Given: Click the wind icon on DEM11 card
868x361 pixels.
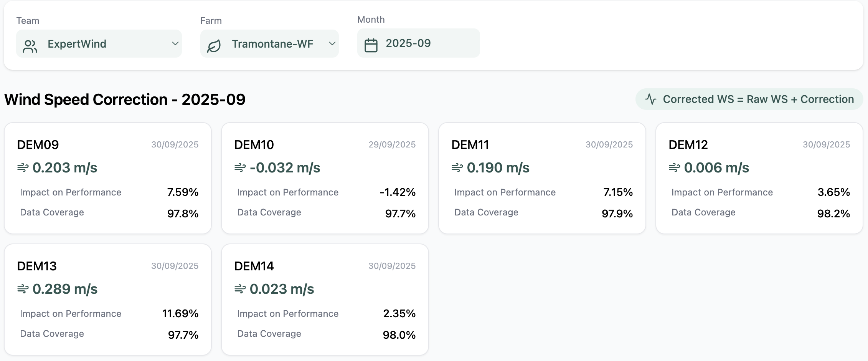Looking at the screenshot, I should point(457,167).
